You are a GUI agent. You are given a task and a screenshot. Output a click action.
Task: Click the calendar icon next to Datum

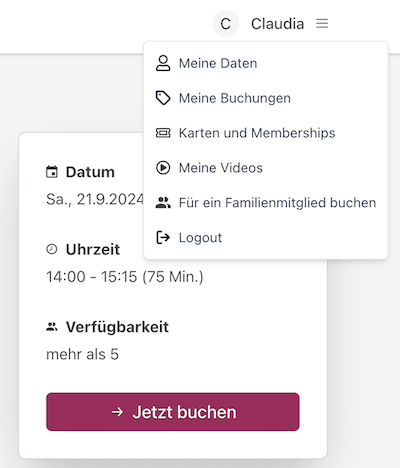[52, 172]
